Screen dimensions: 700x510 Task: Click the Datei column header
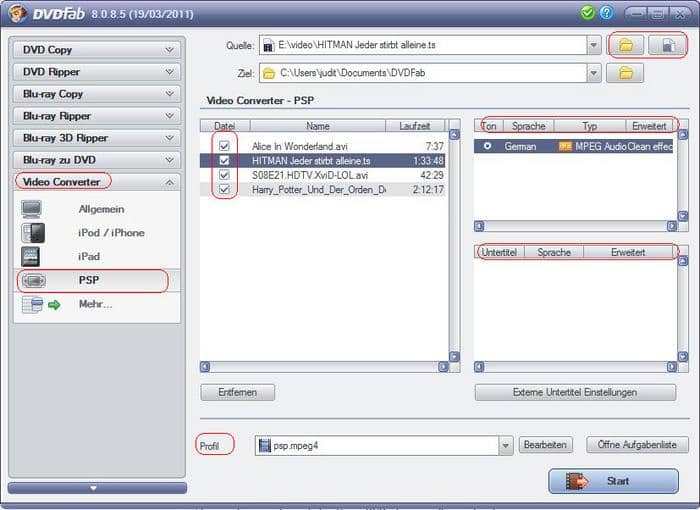pos(225,126)
